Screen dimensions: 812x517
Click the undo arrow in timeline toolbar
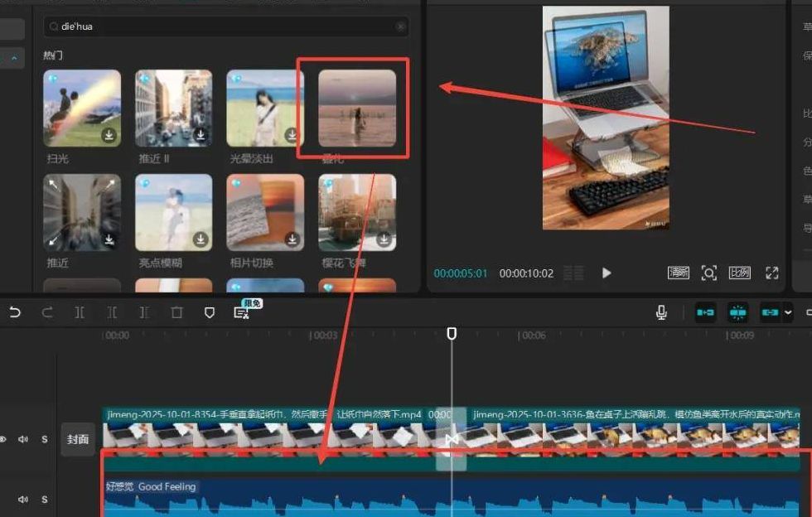tap(15, 312)
